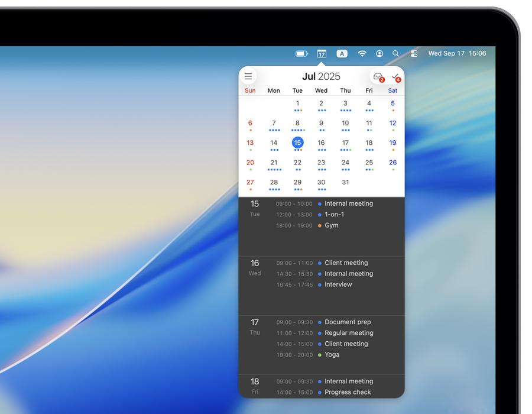Click the menu bar date and time
This screenshot has height=414, width=532.
pos(457,54)
